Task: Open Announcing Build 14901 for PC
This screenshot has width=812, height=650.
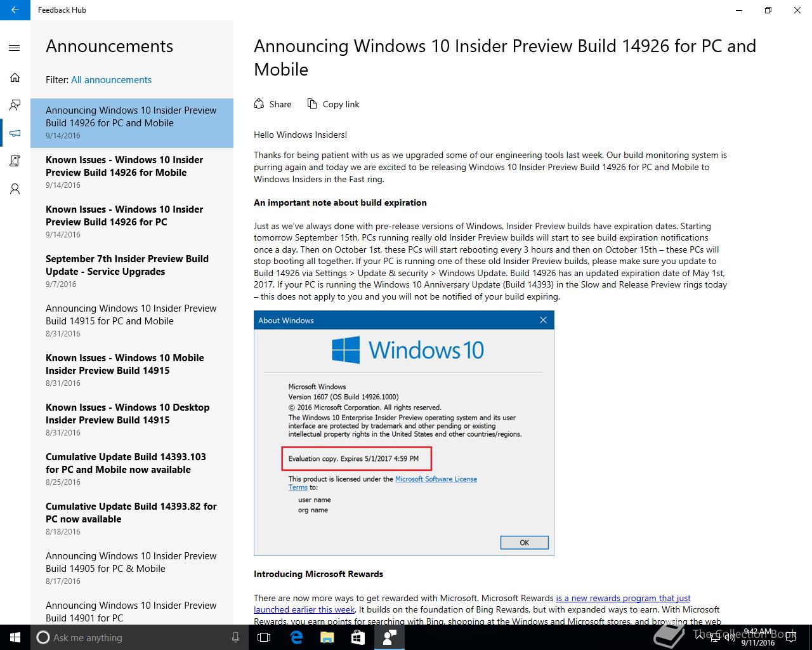Action: point(132,611)
